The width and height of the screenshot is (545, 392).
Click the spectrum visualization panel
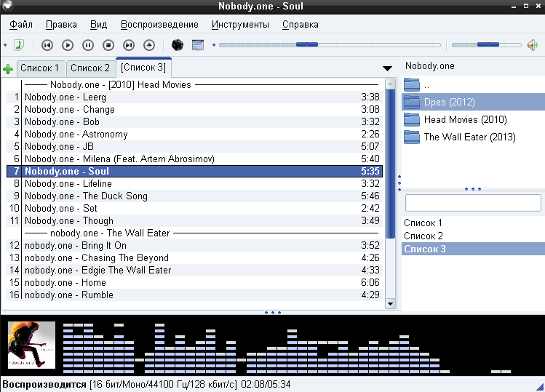tap(287, 348)
